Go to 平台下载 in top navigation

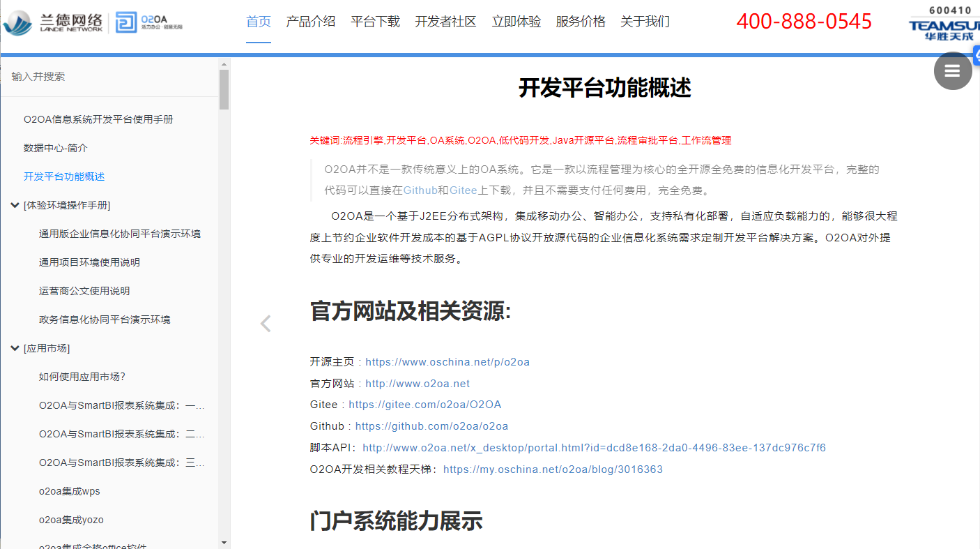(375, 22)
